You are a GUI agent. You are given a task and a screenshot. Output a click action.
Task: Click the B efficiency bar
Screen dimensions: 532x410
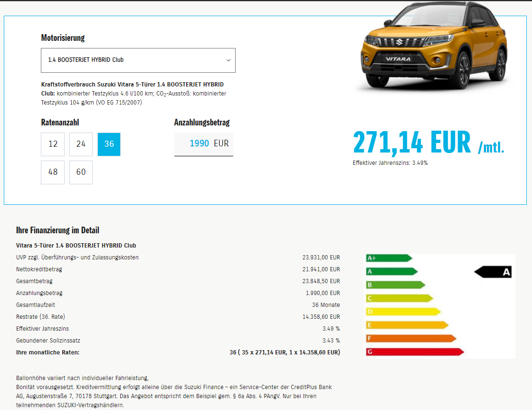[x=396, y=285]
